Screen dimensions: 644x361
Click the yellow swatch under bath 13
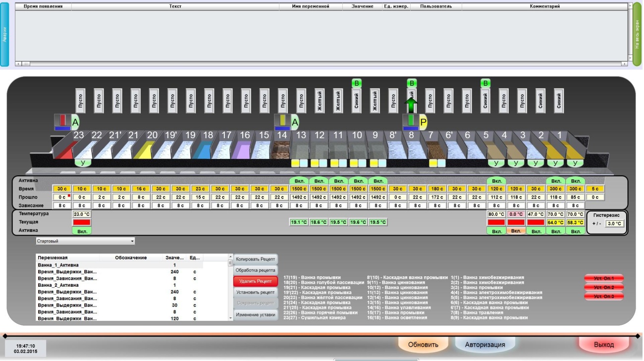295,162
